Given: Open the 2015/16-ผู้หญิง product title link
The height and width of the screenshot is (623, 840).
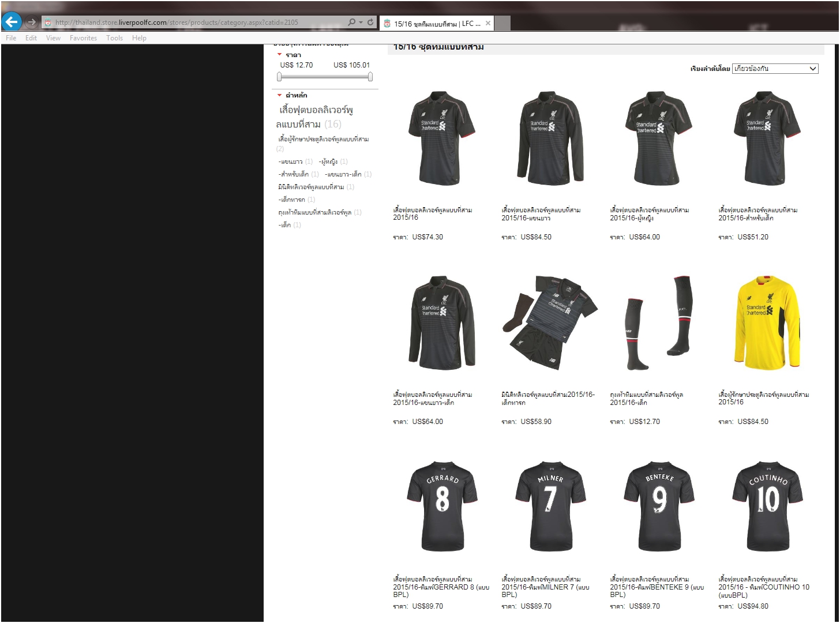Looking at the screenshot, I should click(650, 214).
